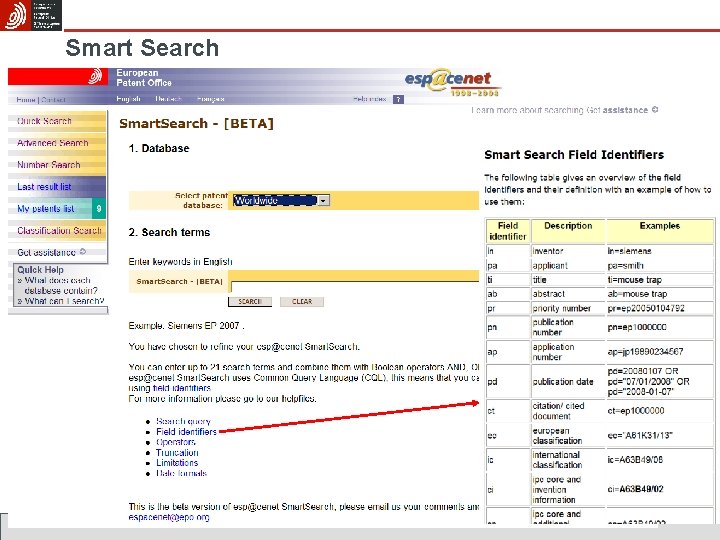The width and height of the screenshot is (720, 540).
Task: Click the 'ct=ep1000000' example cell
Action: point(659,411)
